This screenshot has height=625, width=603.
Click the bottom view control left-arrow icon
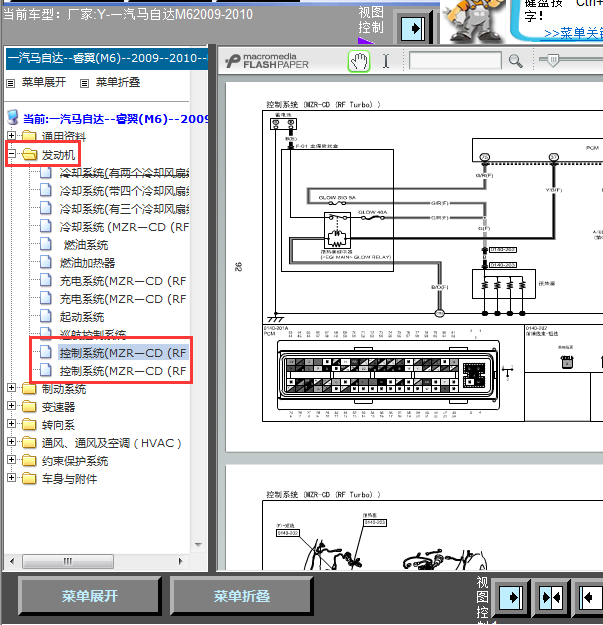click(x=590, y=597)
